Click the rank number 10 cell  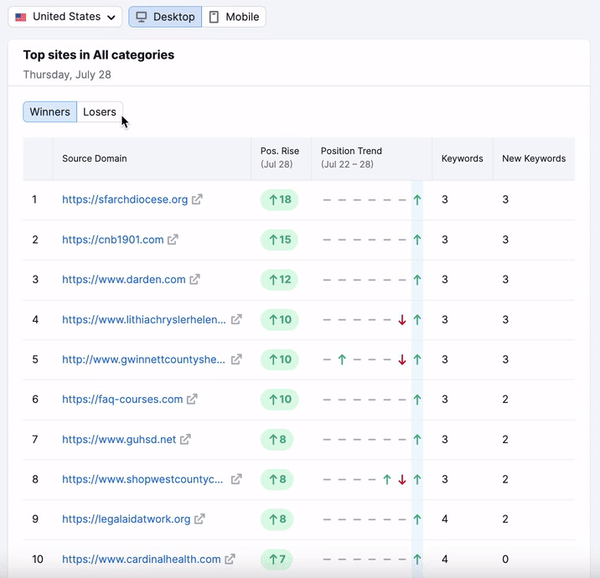coord(37,559)
